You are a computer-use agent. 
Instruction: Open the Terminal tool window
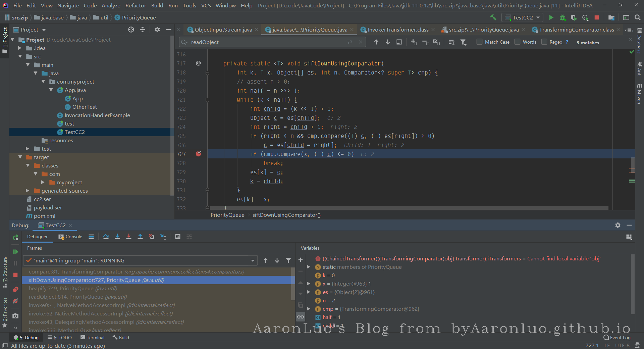point(93,338)
